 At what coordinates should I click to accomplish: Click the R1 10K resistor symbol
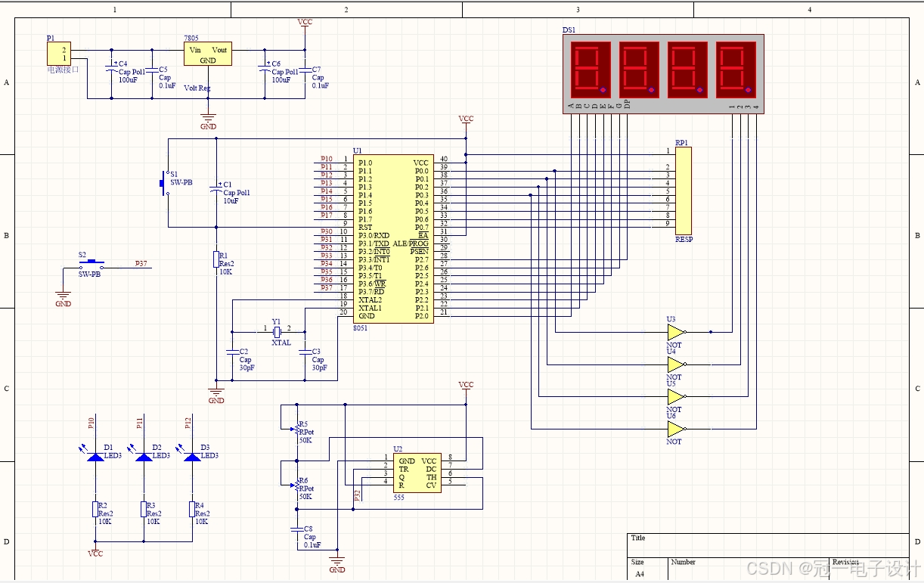(x=216, y=259)
